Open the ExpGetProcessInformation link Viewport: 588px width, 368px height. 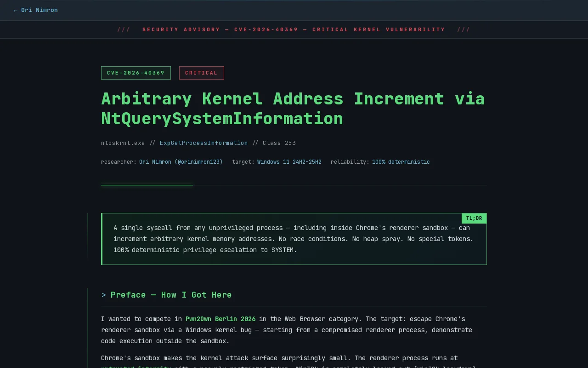tap(204, 143)
